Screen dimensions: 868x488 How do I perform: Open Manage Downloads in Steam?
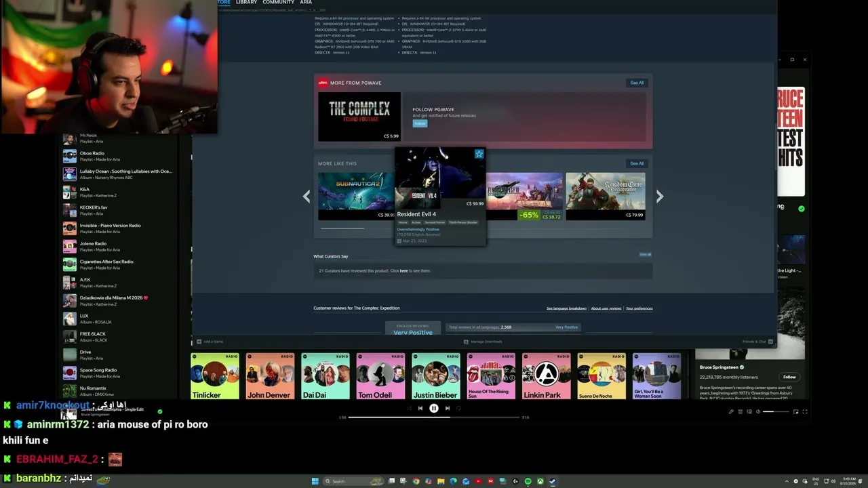tap(483, 342)
